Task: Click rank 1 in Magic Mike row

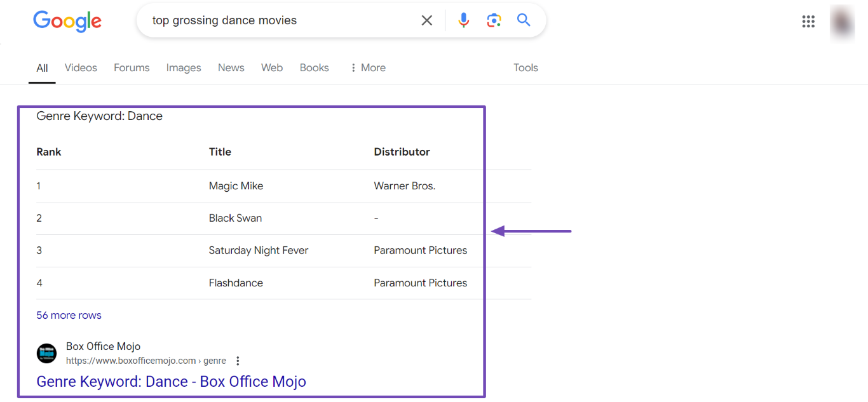Action: tap(39, 186)
